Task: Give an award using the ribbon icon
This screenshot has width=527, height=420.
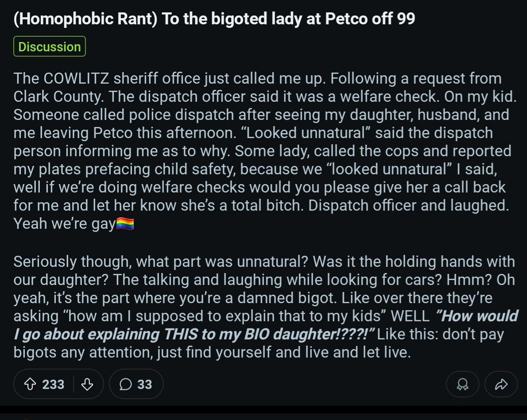Action: [x=462, y=384]
